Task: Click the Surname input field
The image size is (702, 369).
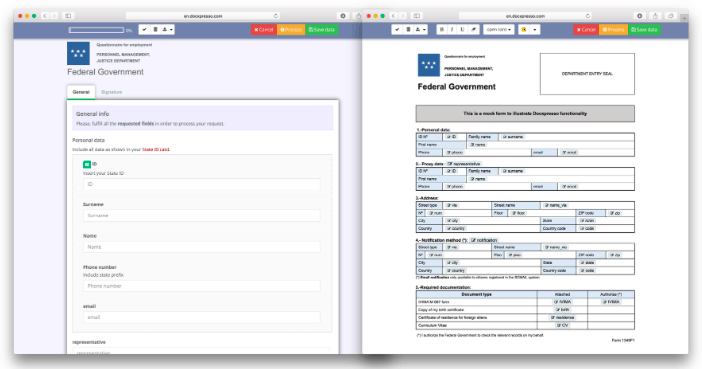Action: point(201,215)
